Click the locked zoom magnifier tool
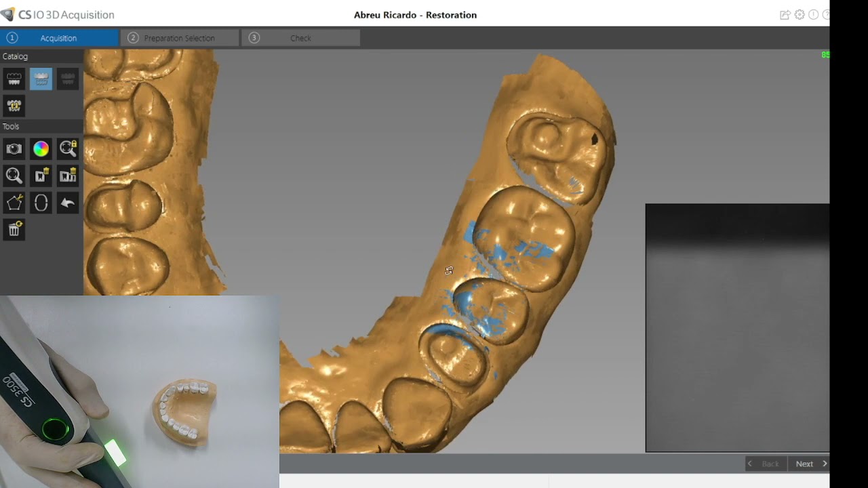This screenshot has height=488, width=868. point(68,149)
